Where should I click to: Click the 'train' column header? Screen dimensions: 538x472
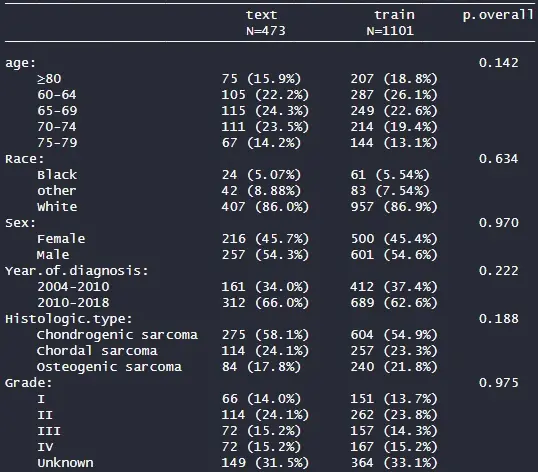394,15
